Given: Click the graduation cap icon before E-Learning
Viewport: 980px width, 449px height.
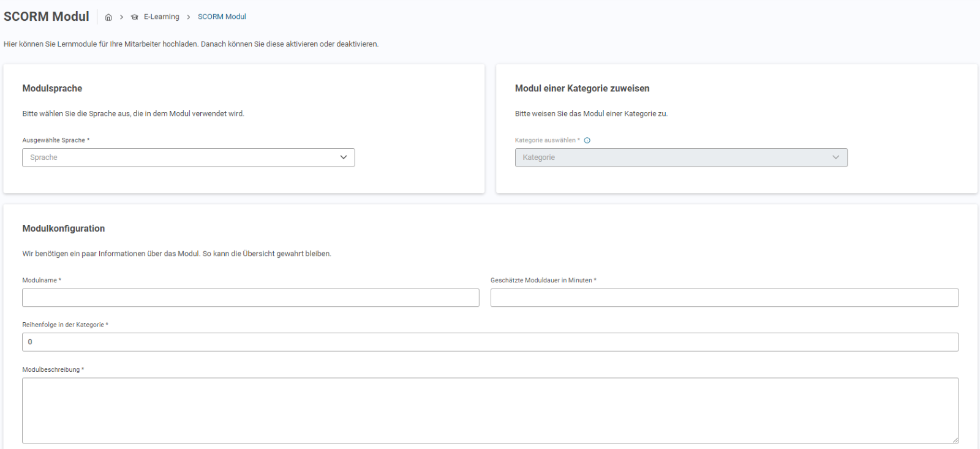Looking at the screenshot, I should tap(135, 17).
